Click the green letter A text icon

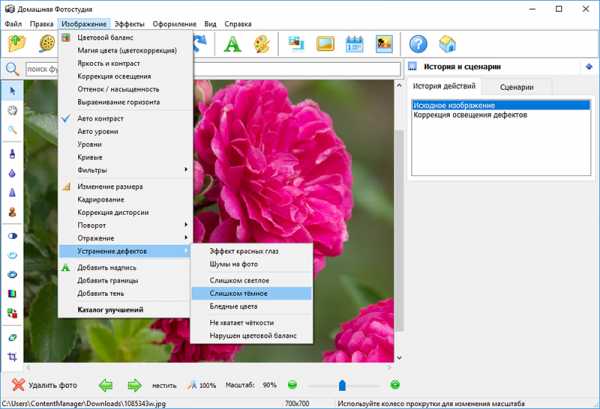coord(232,44)
